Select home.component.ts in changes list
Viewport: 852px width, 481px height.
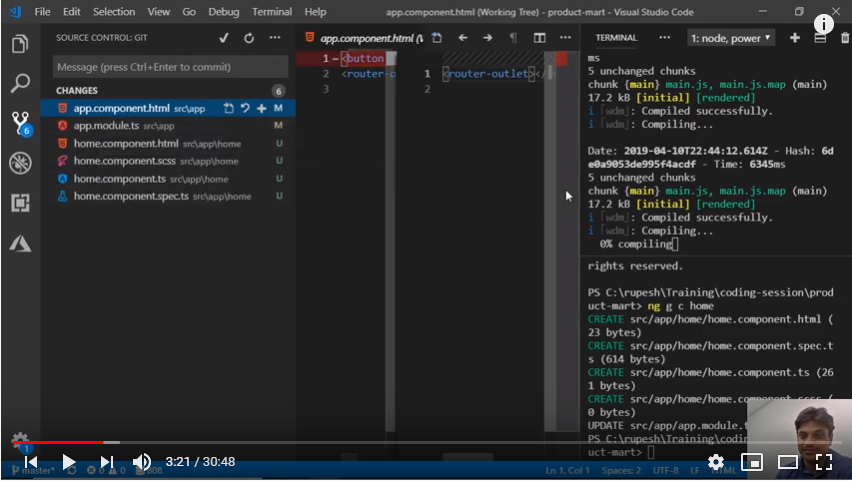(168, 179)
